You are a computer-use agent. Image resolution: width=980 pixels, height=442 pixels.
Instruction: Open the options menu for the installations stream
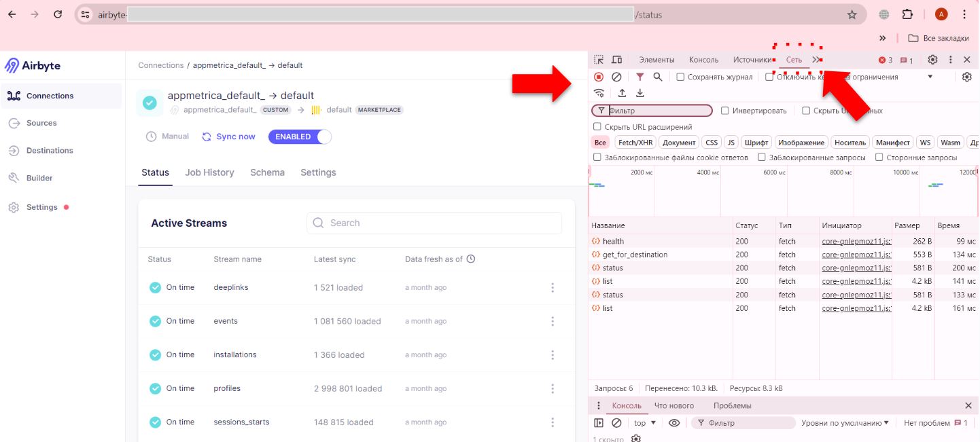(x=553, y=355)
